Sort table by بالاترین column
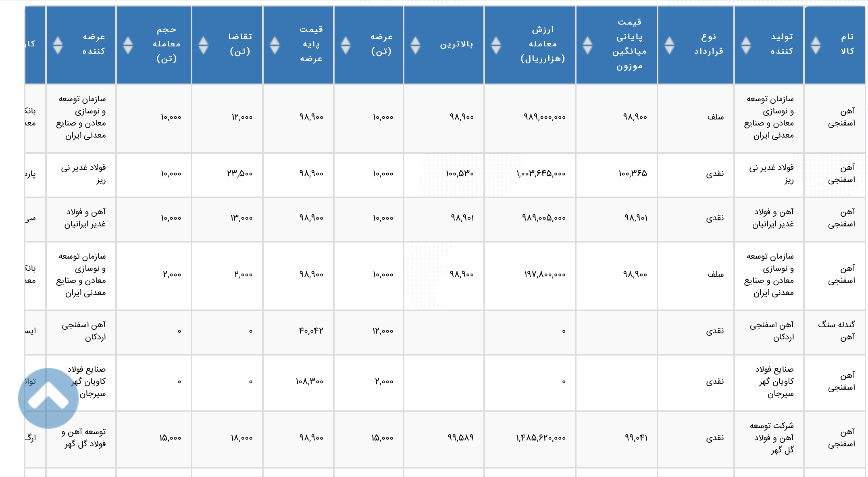This screenshot has height=477, width=868. (415, 45)
